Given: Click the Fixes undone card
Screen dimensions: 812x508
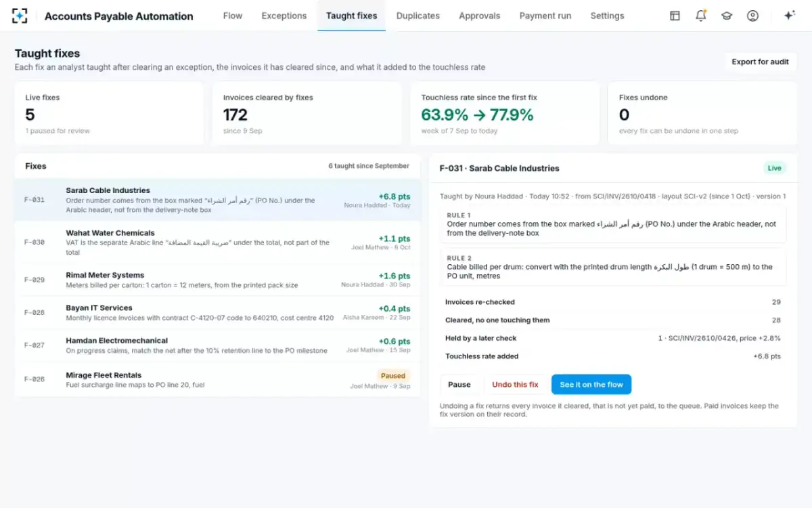Looking at the screenshot, I should [x=702, y=113].
